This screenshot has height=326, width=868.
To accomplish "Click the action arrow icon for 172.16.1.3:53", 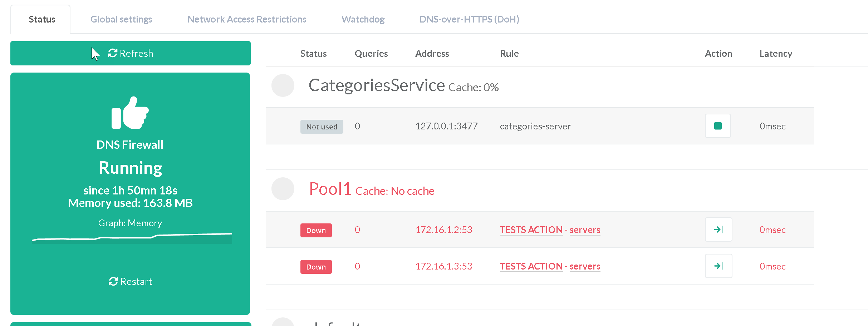I will coord(718,266).
